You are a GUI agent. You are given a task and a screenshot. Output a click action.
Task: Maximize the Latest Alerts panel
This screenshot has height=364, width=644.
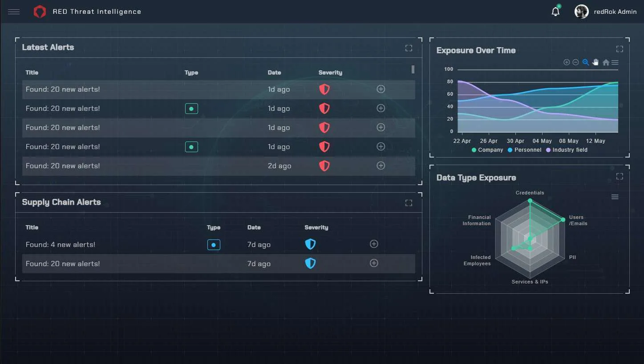(409, 48)
